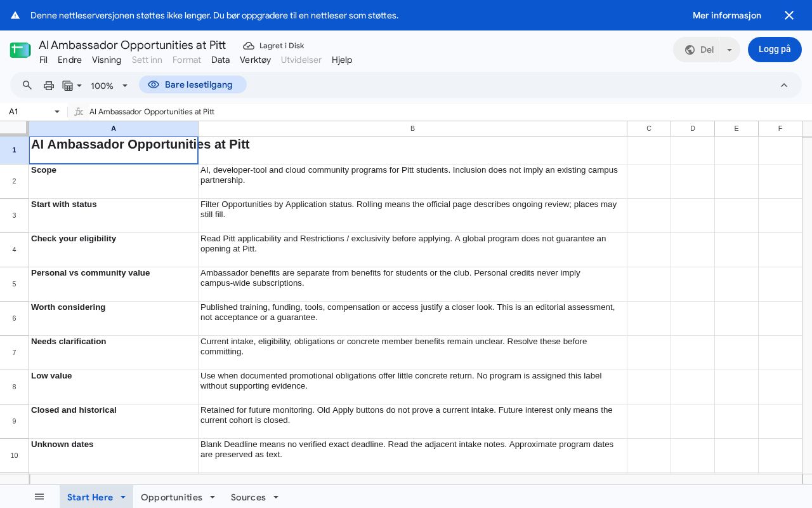Click the warning triangle icon in banner
The height and width of the screenshot is (508, 812).
point(15,15)
